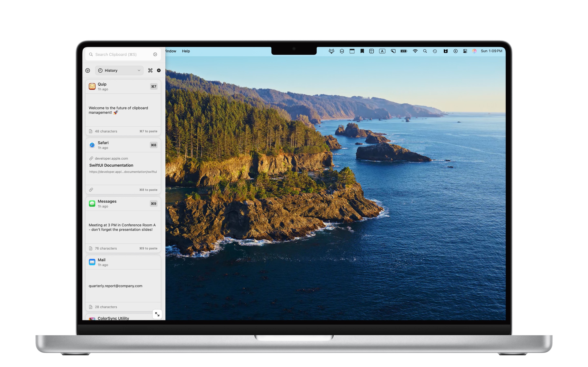Open keyboard shortcuts with the command icon
Image resolution: width=588 pixels, height=367 pixels.
click(150, 70)
